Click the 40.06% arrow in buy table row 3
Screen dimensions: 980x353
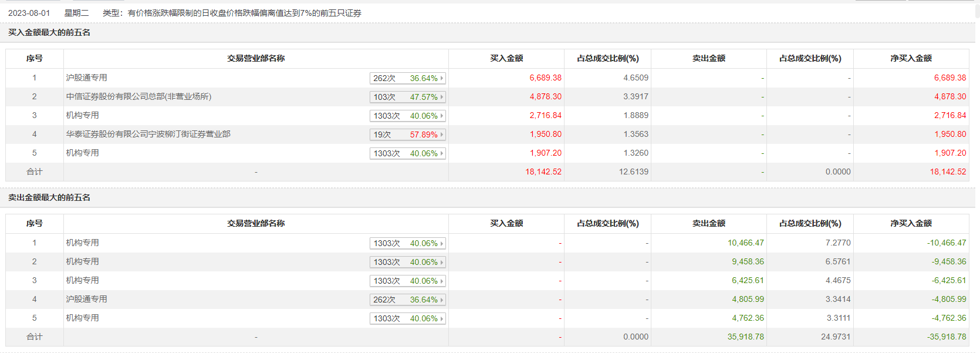click(x=441, y=116)
